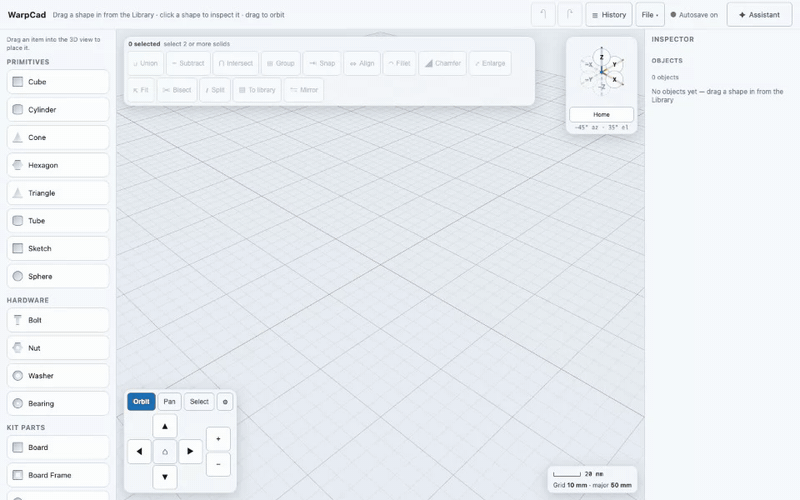Viewport: 800px width, 500px height.
Task: Snap view to negative X axis
Action: click(x=588, y=64)
